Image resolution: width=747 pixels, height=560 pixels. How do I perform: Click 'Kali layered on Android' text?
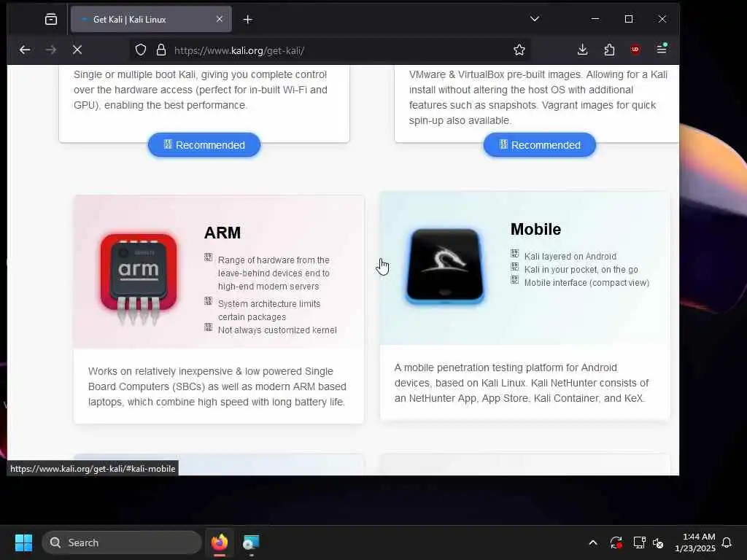[570, 256]
